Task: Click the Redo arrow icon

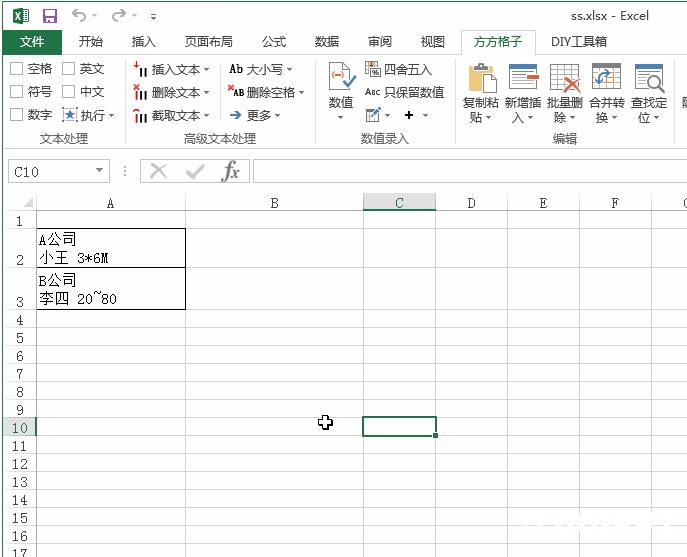Action: (x=119, y=16)
